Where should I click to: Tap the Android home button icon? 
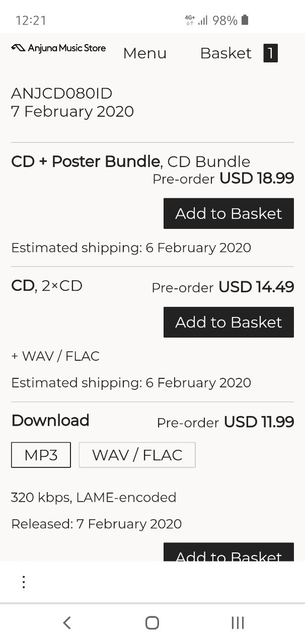pos(152,623)
